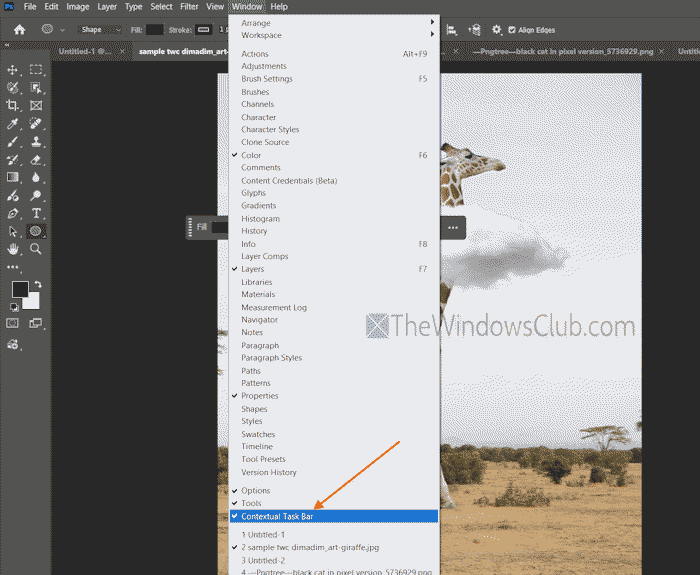The image size is (700, 575).
Task: Select the Type tool
Action: point(36,213)
